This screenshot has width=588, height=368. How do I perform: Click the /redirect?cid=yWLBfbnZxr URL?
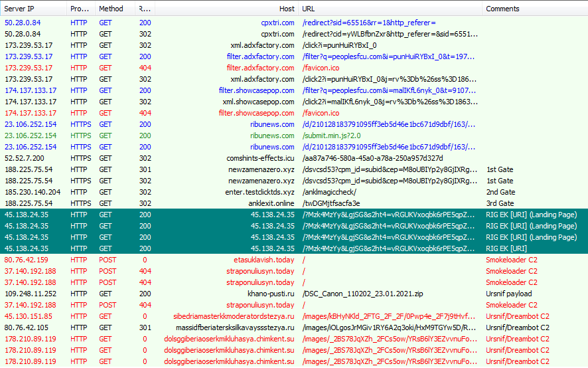pos(390,34)
